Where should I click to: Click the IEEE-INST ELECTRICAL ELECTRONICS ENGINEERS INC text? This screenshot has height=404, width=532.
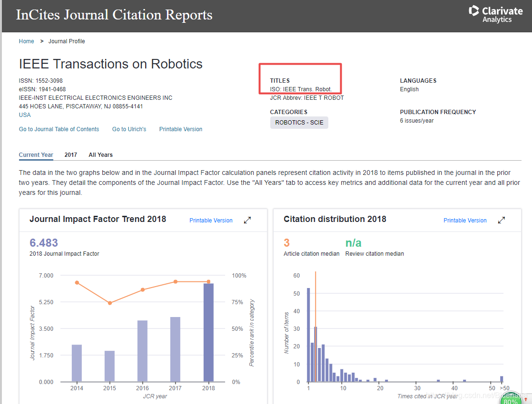tap(96, 97)
